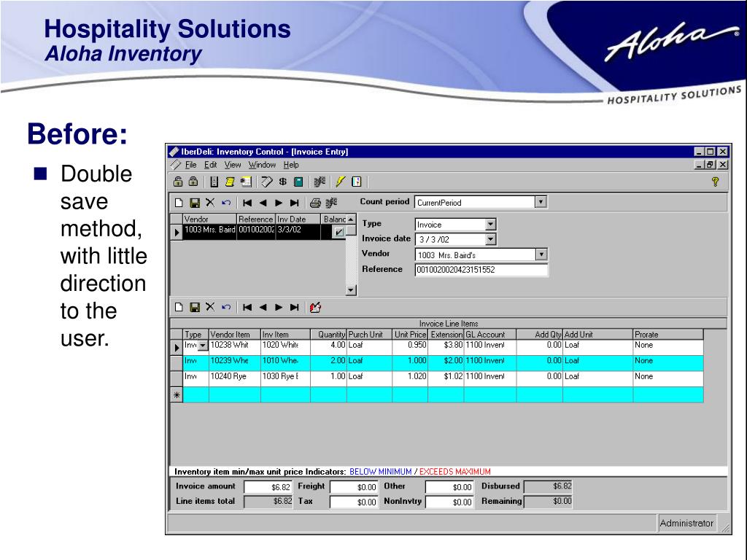Click the "$3.80" extension cell

click(x=446, y=346)
